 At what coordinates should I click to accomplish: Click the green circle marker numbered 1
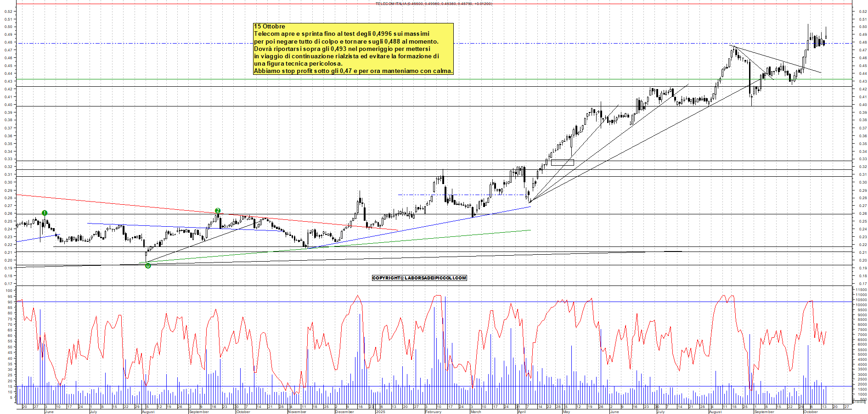click(x=45, y=213)
